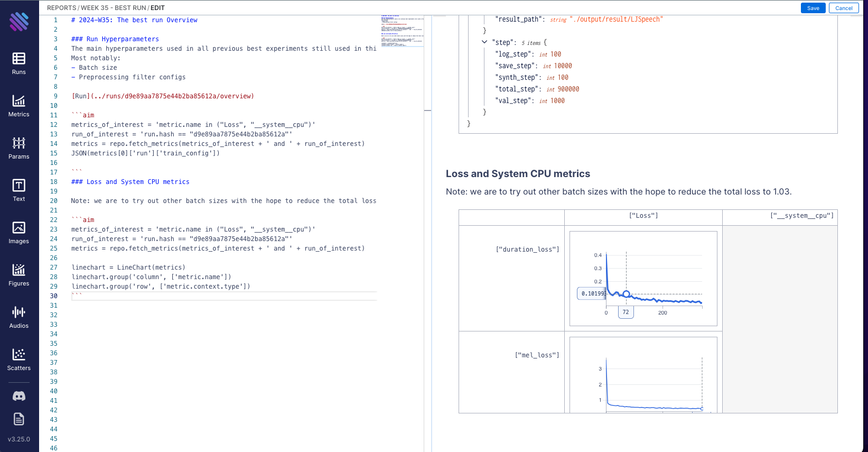Screen dimensions: 868x452
Task: Click the linechart.group('row' line
Action: 161,287
